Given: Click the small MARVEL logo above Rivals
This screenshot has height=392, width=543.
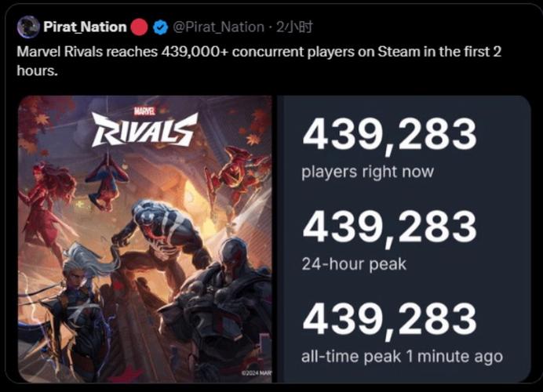Looking at the screenshot, I should coord(146,111).
